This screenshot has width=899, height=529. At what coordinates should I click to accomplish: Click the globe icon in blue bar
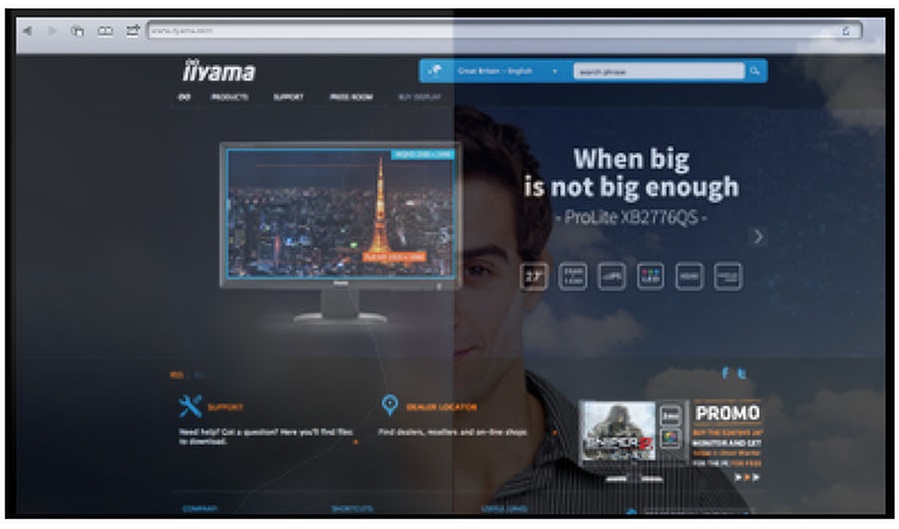click(435, 71)
